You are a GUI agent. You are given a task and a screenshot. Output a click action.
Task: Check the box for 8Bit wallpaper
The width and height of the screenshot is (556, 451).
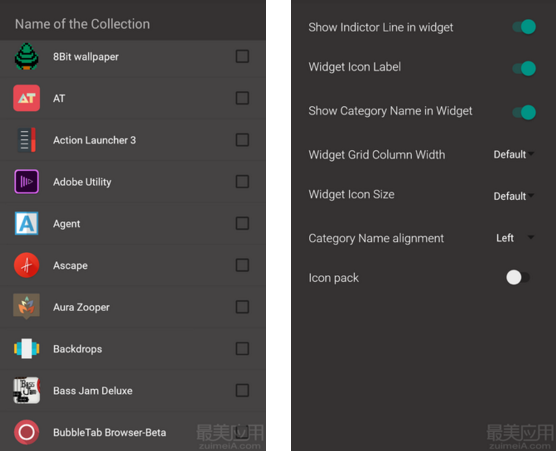[242, 56]
